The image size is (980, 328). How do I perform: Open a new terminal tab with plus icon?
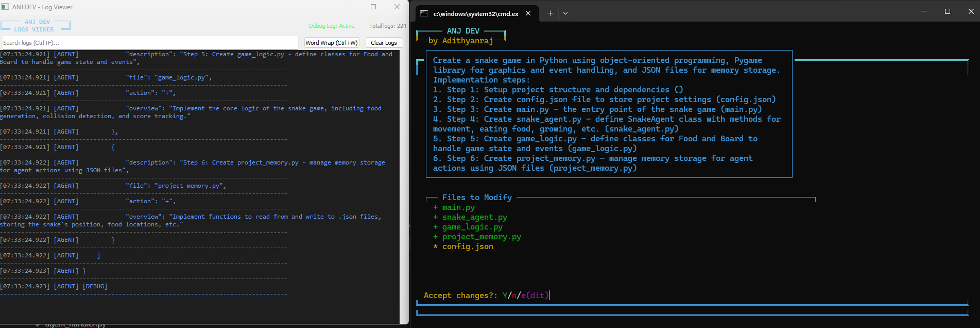click(550, 13)
